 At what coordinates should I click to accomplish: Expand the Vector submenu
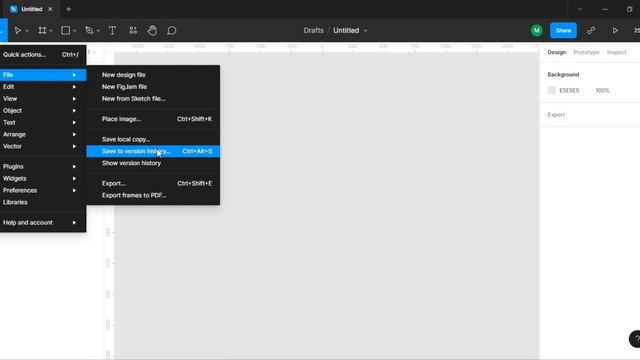pos(43,146)
